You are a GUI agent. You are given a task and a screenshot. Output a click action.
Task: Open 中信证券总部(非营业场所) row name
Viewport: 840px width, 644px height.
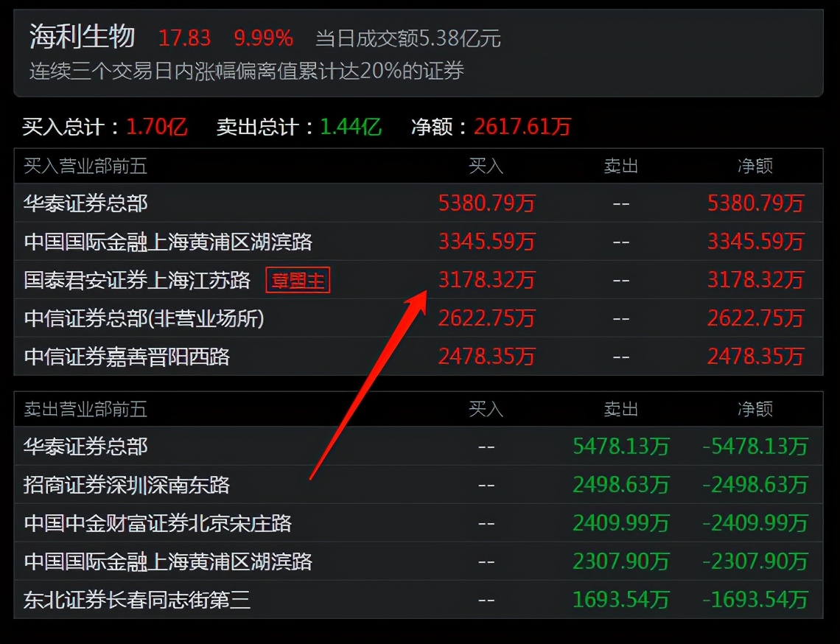144,319
